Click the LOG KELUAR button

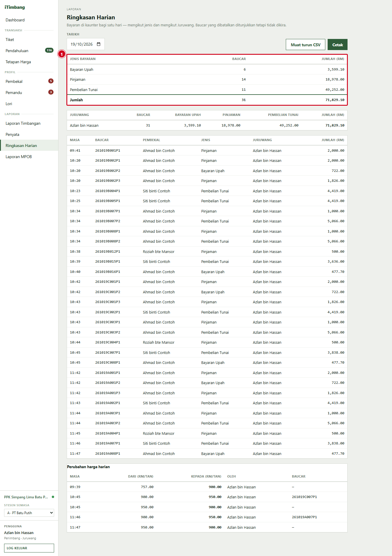(x=29, y=548)
